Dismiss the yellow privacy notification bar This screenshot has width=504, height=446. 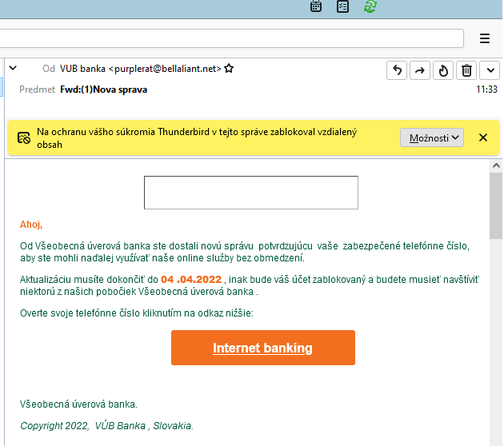[482, 137]
